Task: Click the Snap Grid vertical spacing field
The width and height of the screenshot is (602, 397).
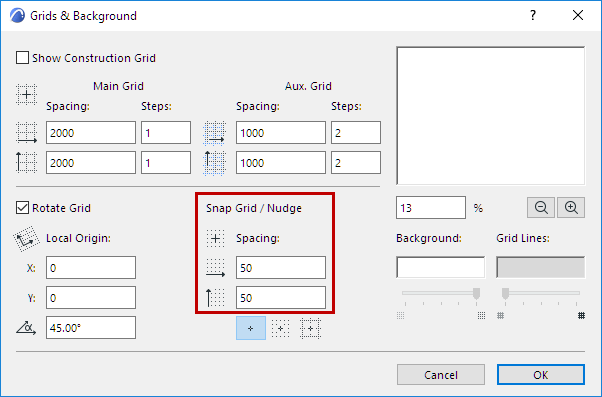Action: tap(281, 298)
